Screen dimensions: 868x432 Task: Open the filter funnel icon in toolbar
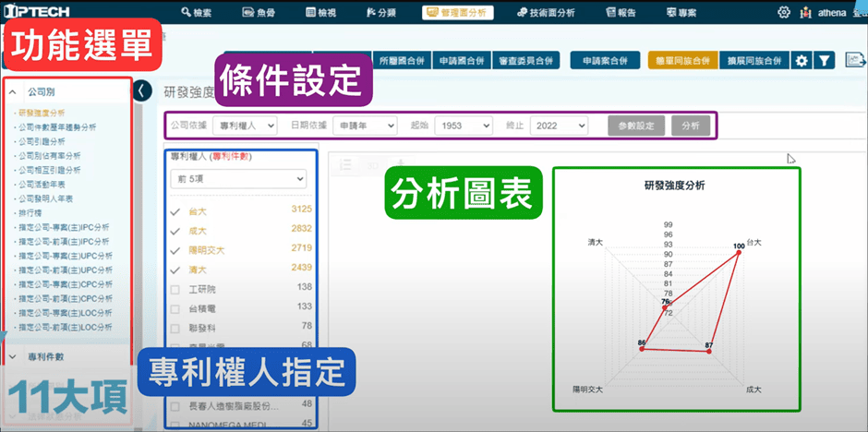tap(825, 61)
